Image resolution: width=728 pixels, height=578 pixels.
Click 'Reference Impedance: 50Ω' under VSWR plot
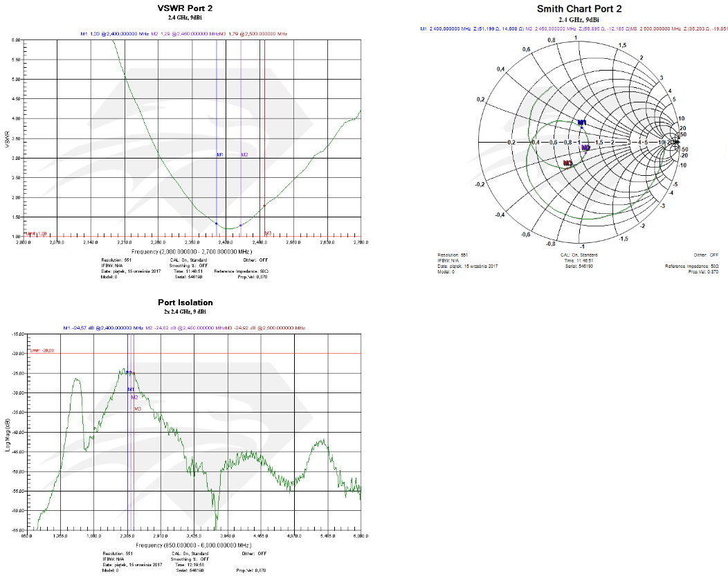pyautogui.click(x=242, y=271)
